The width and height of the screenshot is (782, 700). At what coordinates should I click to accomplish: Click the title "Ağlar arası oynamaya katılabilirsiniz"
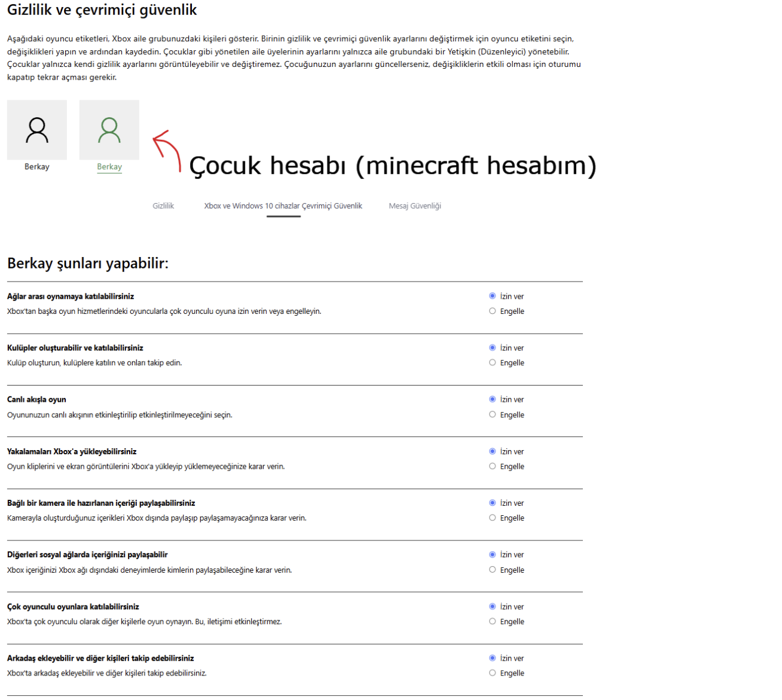[71, 296]
